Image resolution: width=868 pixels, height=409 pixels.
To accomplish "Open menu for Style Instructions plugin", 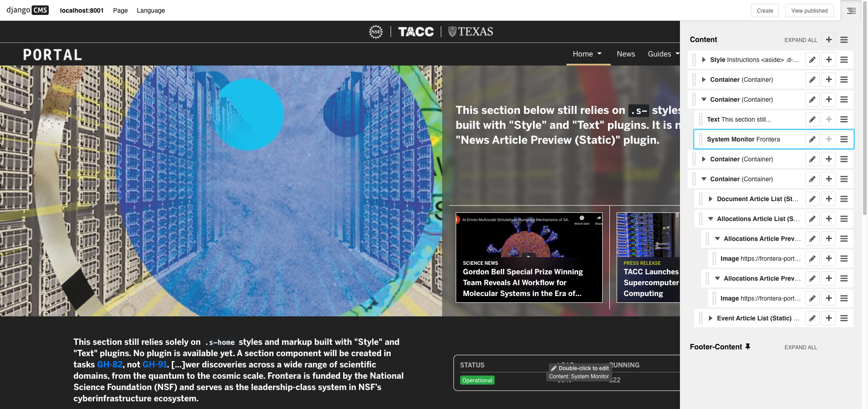I will tap(844, 60).
